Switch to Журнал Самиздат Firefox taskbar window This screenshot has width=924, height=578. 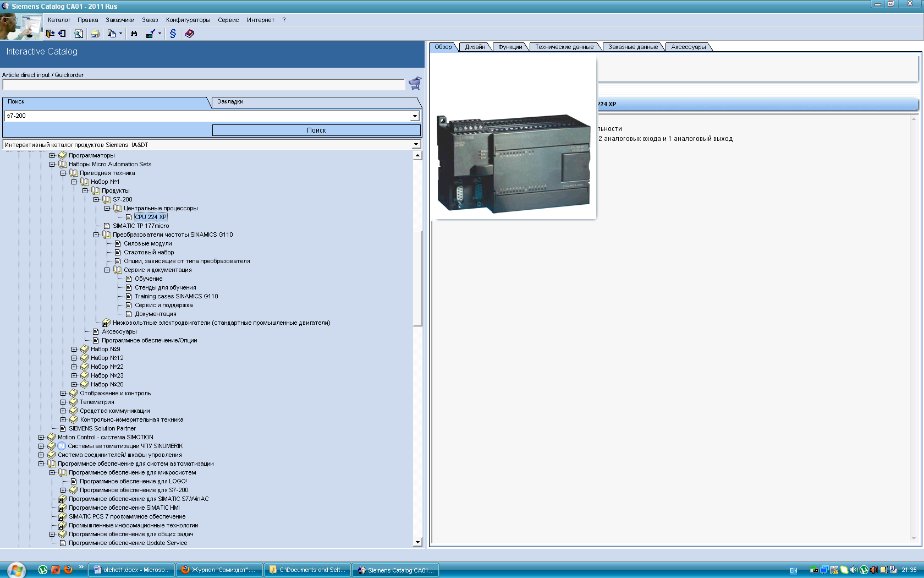pos(219,570)
